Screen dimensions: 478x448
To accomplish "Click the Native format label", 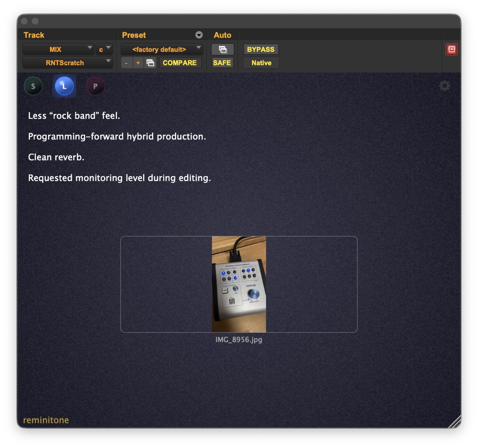I will [x=261, y=63].
